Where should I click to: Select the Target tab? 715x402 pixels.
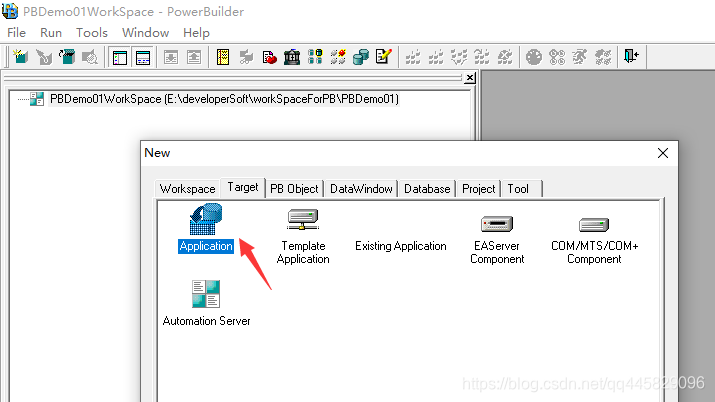tap(243, 187)
